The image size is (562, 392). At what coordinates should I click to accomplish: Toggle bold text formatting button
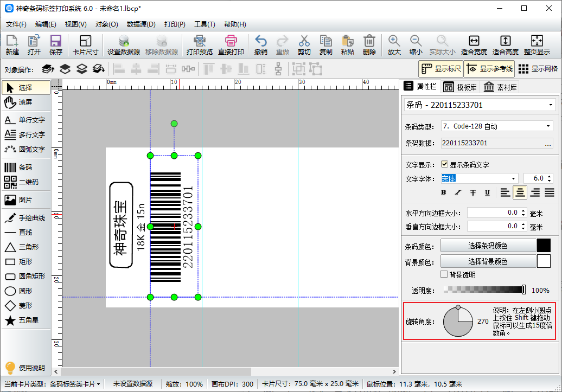(x=443, y=192)
